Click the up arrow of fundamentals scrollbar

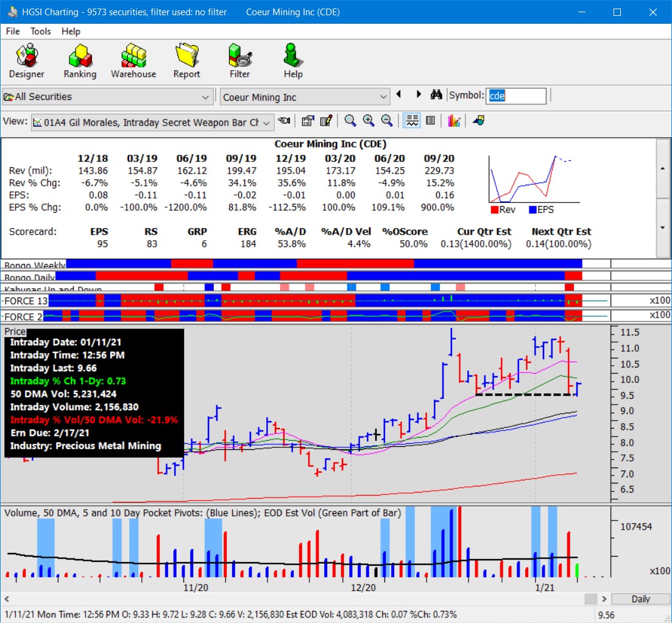[663, 168]
